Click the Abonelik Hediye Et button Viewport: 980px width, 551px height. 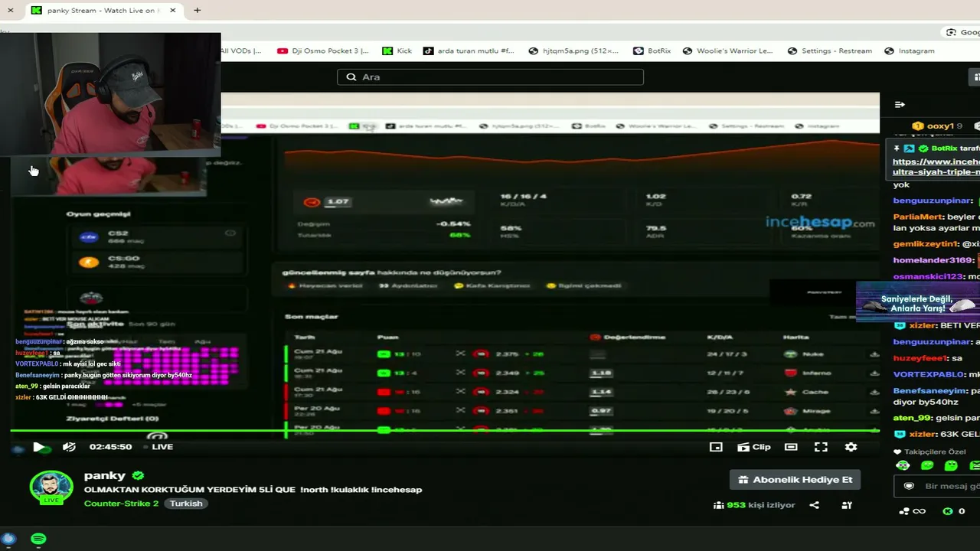(795, 480)
